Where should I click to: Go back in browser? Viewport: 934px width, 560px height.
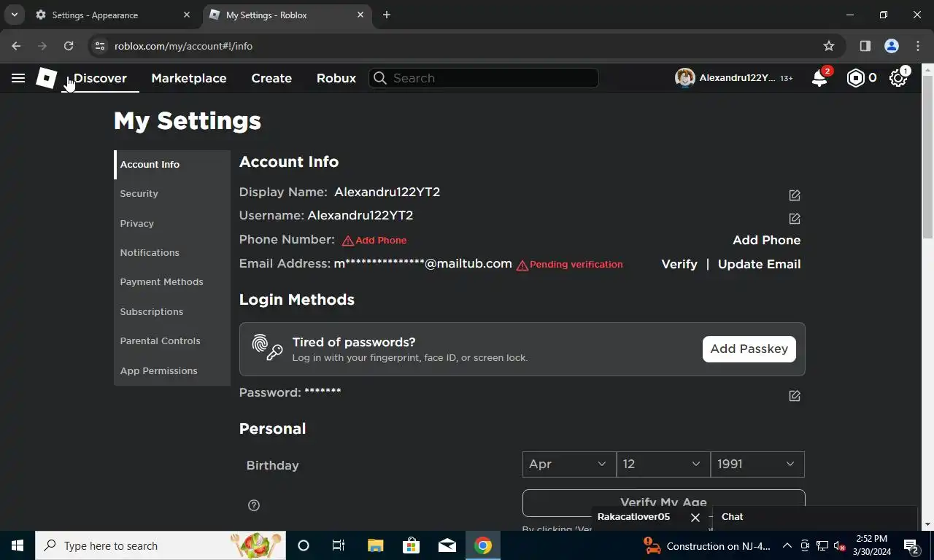coord(16,46)
